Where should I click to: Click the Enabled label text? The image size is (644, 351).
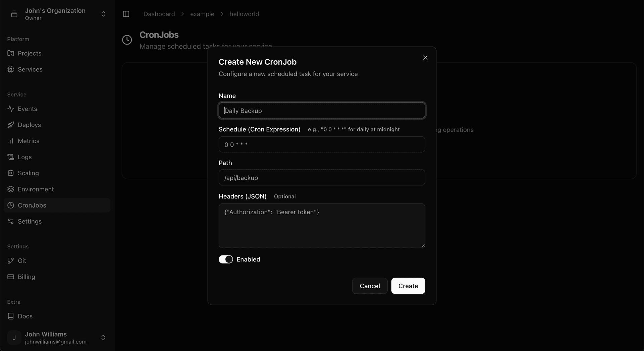tap(248, 259)
